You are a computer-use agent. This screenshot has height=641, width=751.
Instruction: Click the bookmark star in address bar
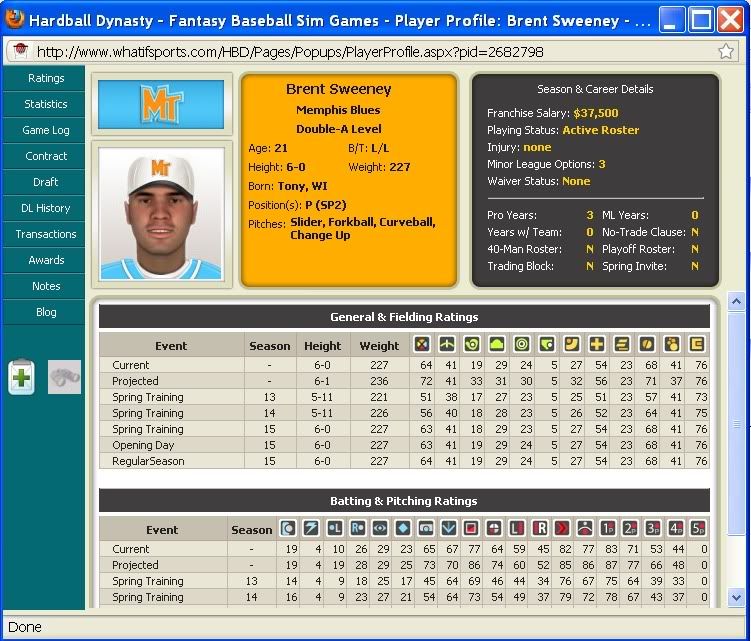[726, 51]
